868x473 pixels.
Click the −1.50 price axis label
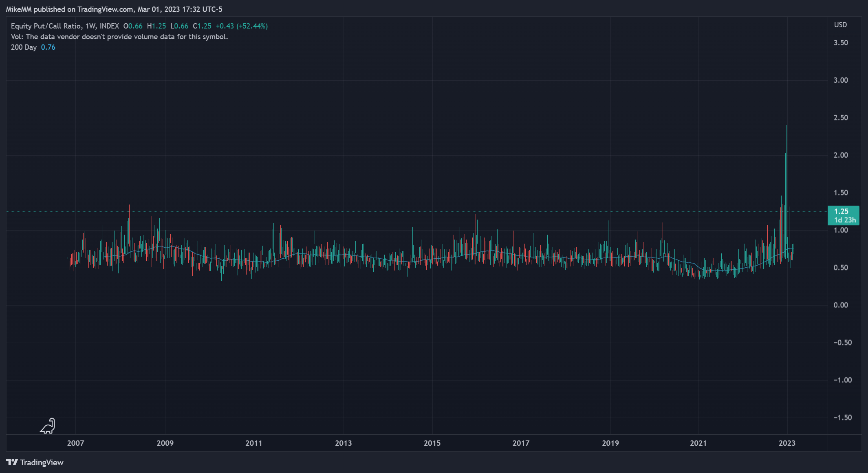point(842,418)
